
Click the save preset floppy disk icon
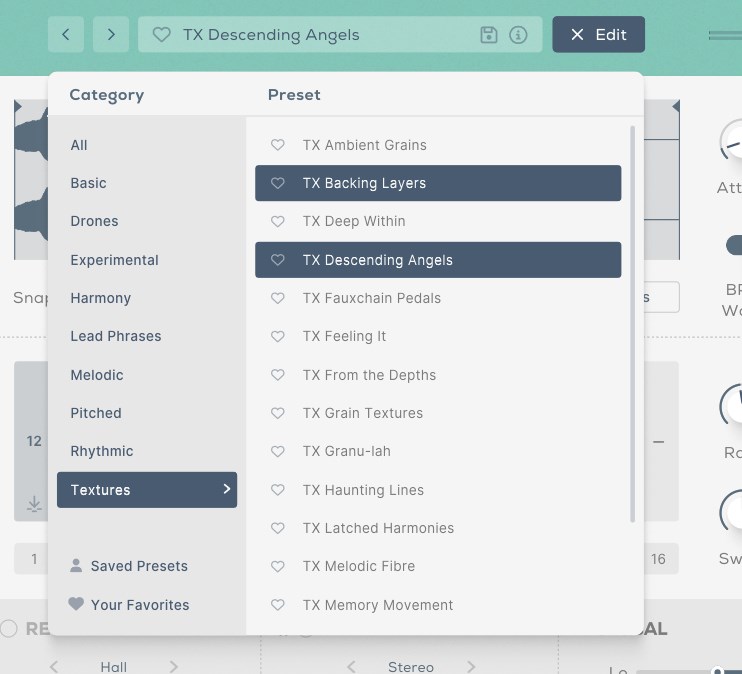489,35
